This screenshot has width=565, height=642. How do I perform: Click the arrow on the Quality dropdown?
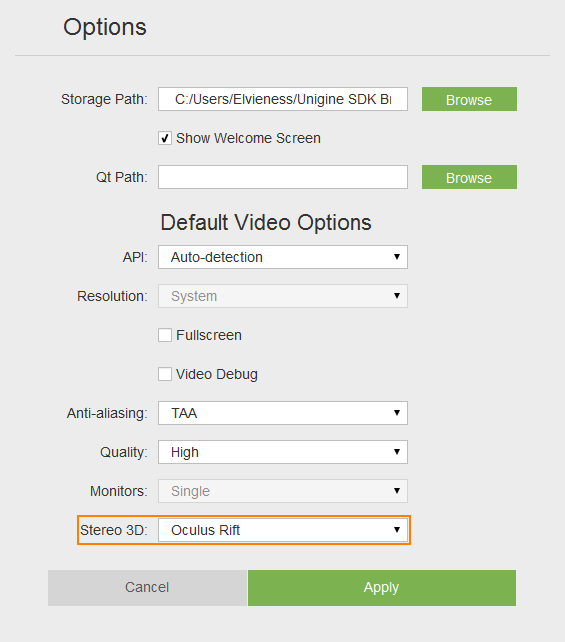point(397,452)
